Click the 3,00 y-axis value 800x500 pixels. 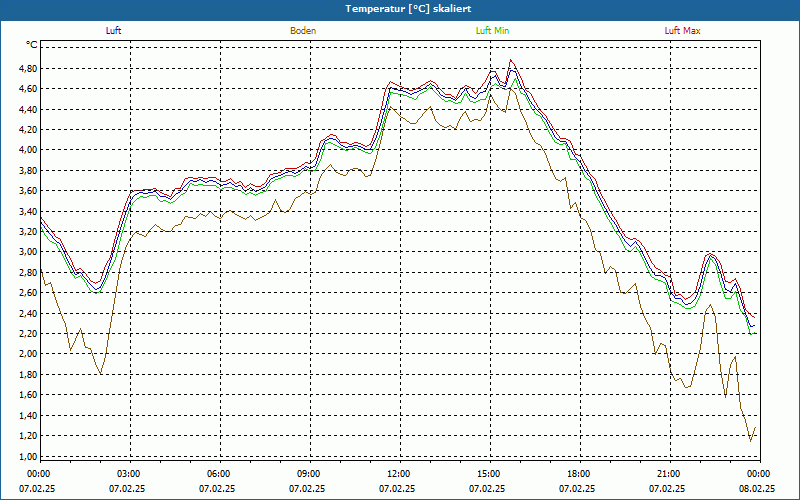(x=29, y=252)
